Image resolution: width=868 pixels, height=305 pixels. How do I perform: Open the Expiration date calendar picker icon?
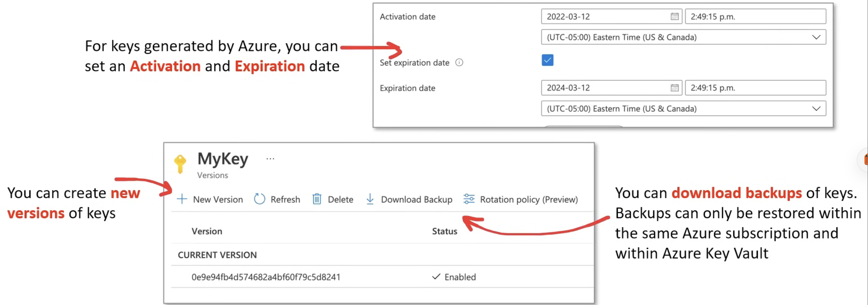(x=674, y=88)
